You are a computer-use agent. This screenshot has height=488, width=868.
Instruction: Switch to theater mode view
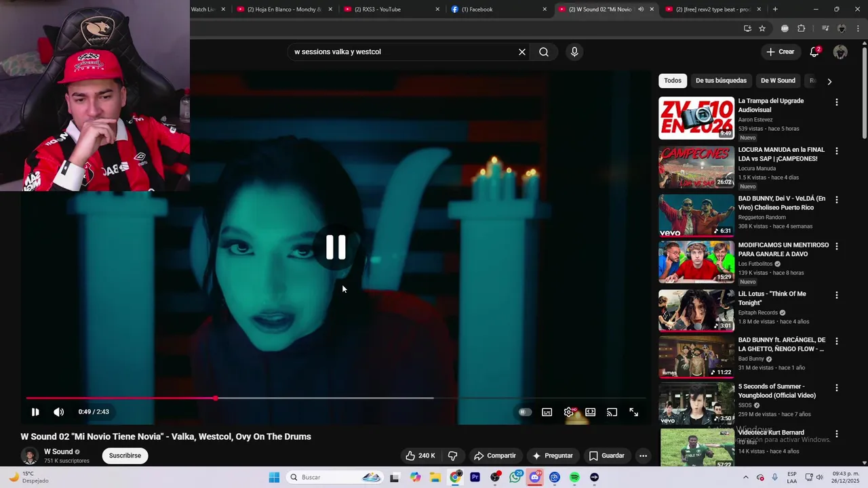click(591, 412)
